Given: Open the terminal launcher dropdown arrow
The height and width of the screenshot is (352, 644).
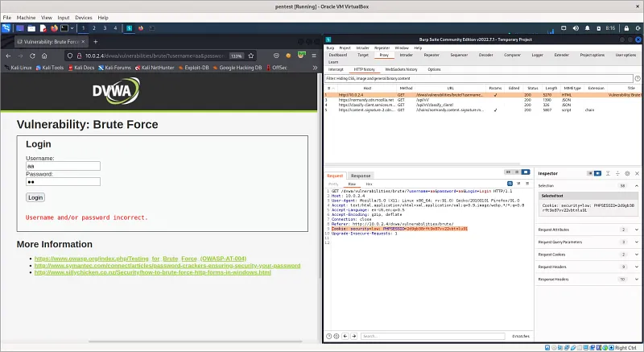Looking at the screenshot, I should pyautogui.click(x=72, y=28).
